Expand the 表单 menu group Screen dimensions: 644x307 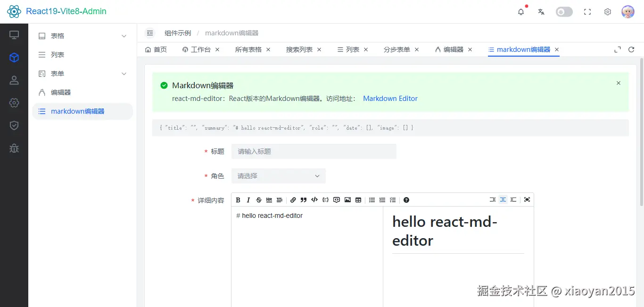coord(83,74)
